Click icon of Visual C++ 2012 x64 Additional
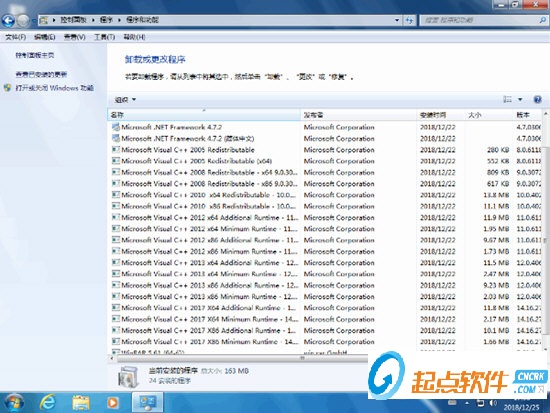 [115, 218]
